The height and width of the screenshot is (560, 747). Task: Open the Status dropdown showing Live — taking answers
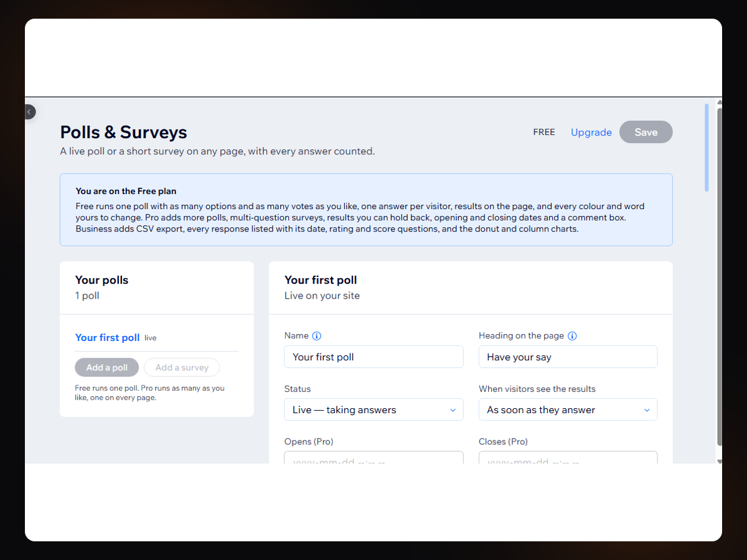coord(374,409)
